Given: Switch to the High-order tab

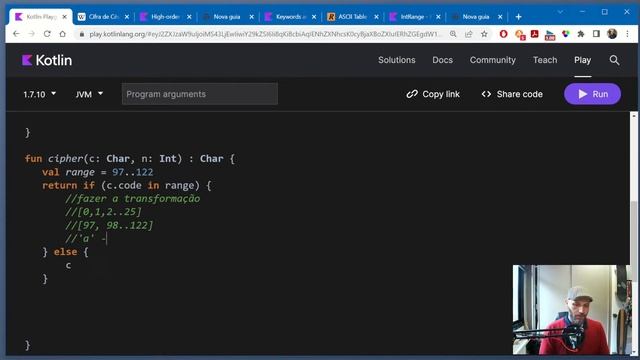Looking at the screenshot, I should (x=165, y=17).
